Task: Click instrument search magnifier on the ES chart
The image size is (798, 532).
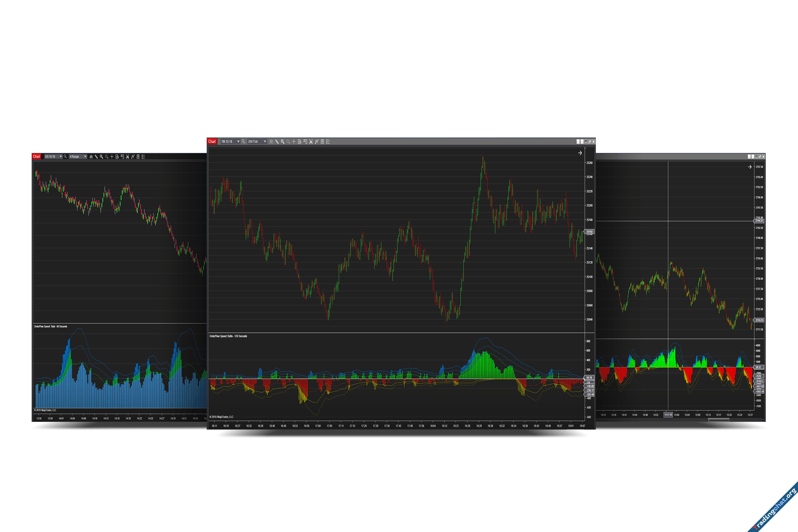Action: pyautogui.click(x=65, y=156)
